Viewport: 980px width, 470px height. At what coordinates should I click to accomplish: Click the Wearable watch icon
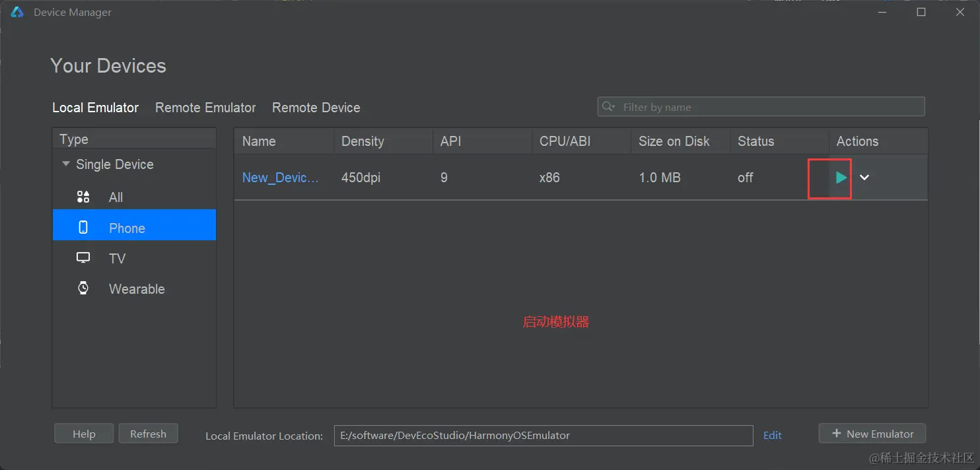pyautogui.click(x=83, y=288)
